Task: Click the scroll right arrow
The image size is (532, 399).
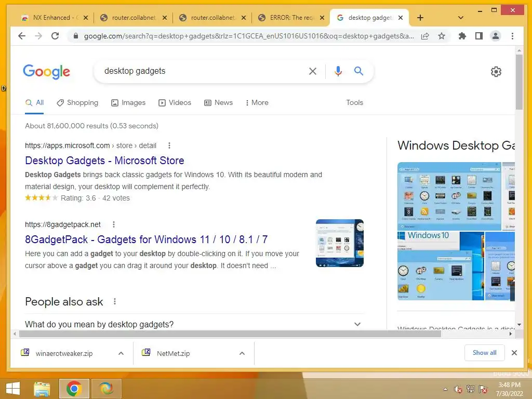Action: (x=511, y=334)
